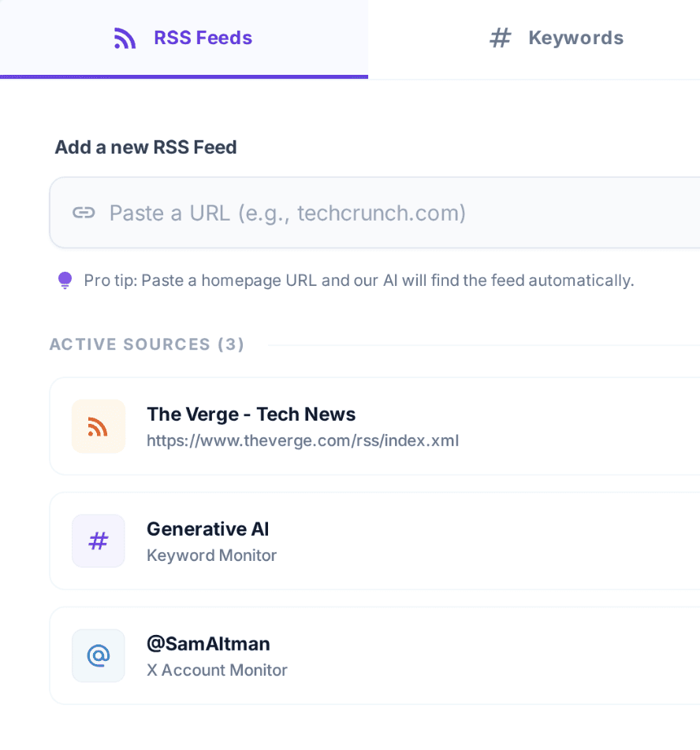The width and height of the screenshot is (700, 750).
Task: Select the RSS icon in the RSS Feeds tab
Action: (125, 37)
